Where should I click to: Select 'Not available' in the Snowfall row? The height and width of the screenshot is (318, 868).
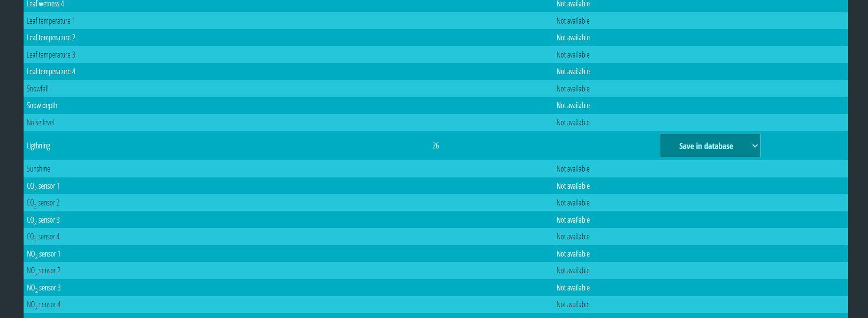[x=573, y=88]
